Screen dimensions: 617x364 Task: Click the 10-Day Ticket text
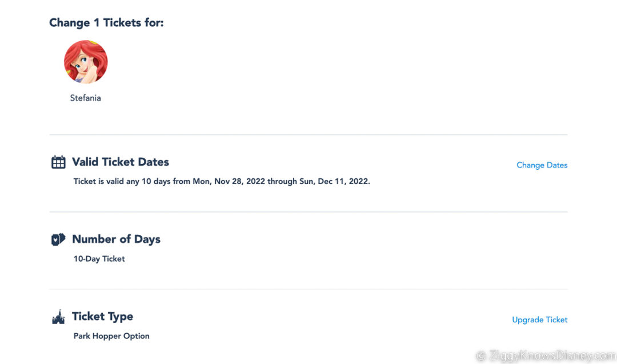(x=99, y=259)
